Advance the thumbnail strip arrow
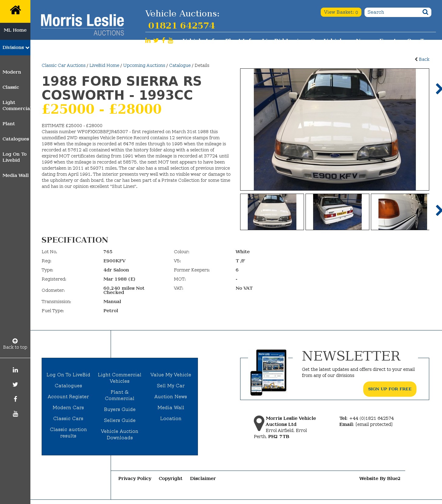442x504 pixels. click(x=439, y=210)
